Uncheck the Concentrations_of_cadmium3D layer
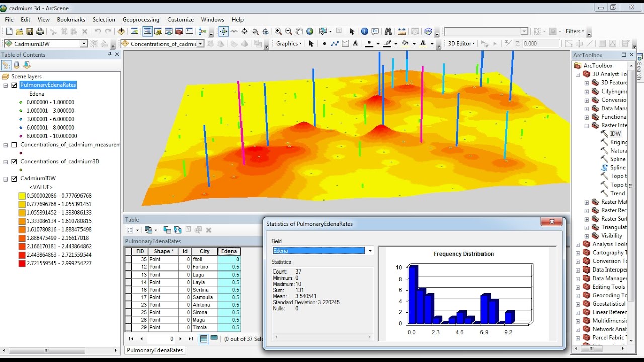Image resolution: width=644 pixels, height=362 pixels. click(14, 162)
